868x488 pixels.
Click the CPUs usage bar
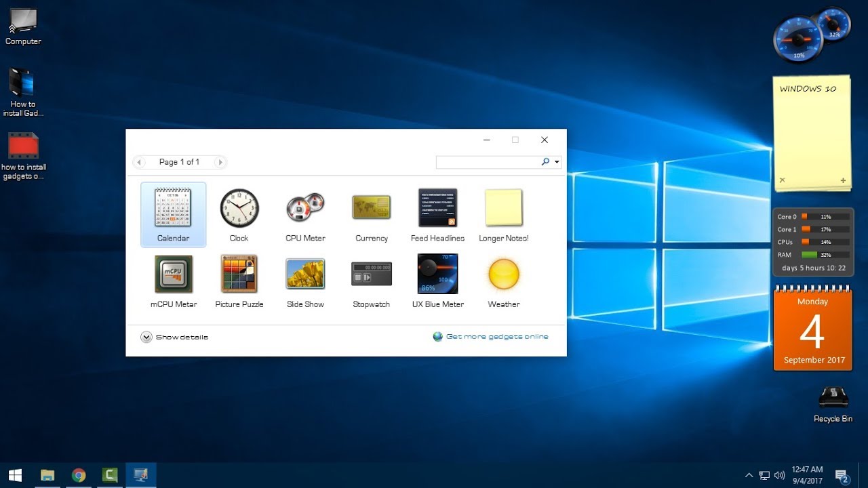click(x=825, y=242)
